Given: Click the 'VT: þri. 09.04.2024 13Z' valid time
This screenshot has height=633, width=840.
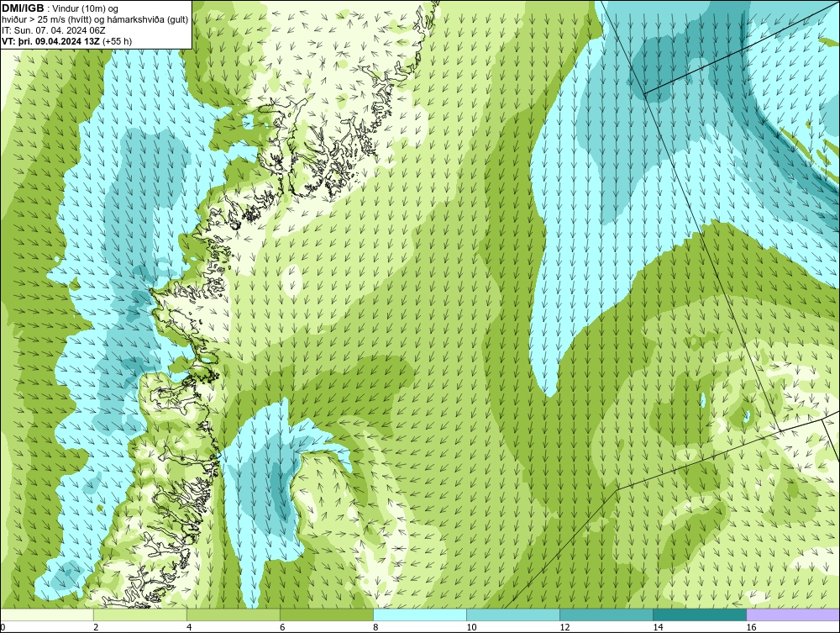Looking at the screenshot, I should (x=51, y=41).
